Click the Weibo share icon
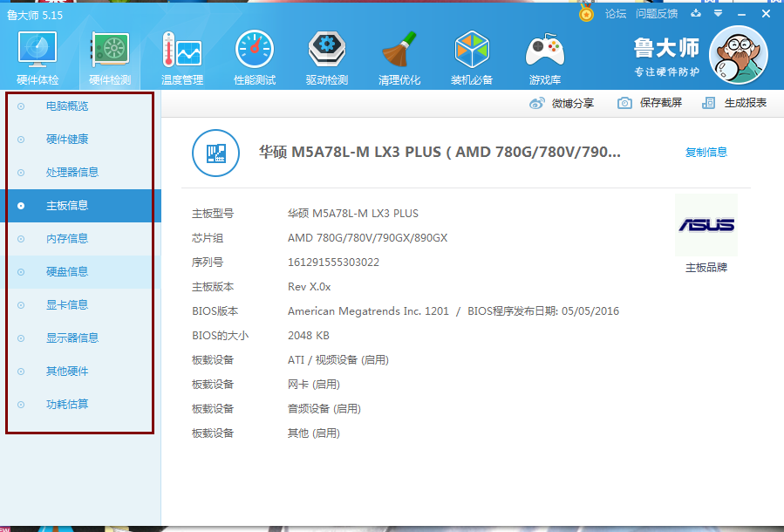This screenshot has width=784, height=532. click(537, 103)
